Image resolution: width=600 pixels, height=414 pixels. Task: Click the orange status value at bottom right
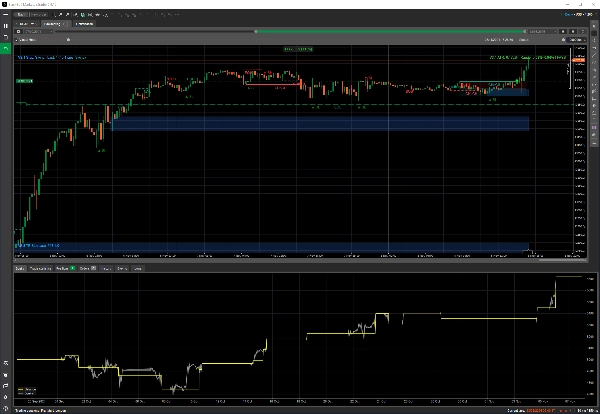point(541,411)
